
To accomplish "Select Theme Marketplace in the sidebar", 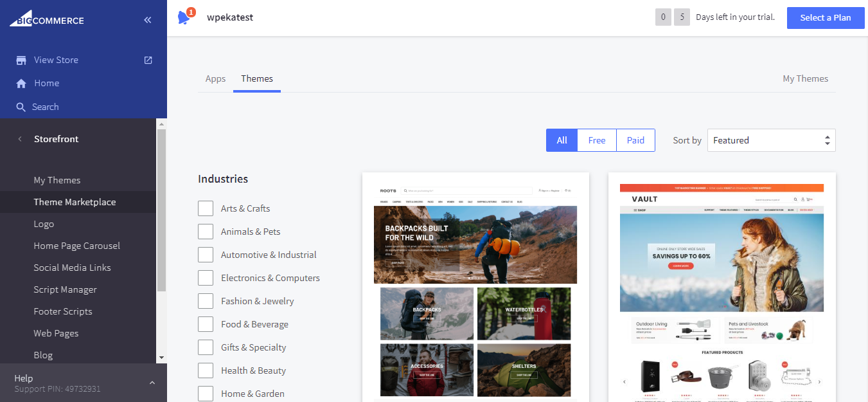I will tap(75, 201).
